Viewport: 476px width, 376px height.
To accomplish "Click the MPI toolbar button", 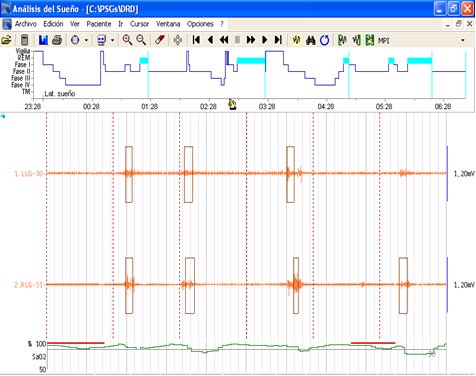I will click(x=384, y=41).
